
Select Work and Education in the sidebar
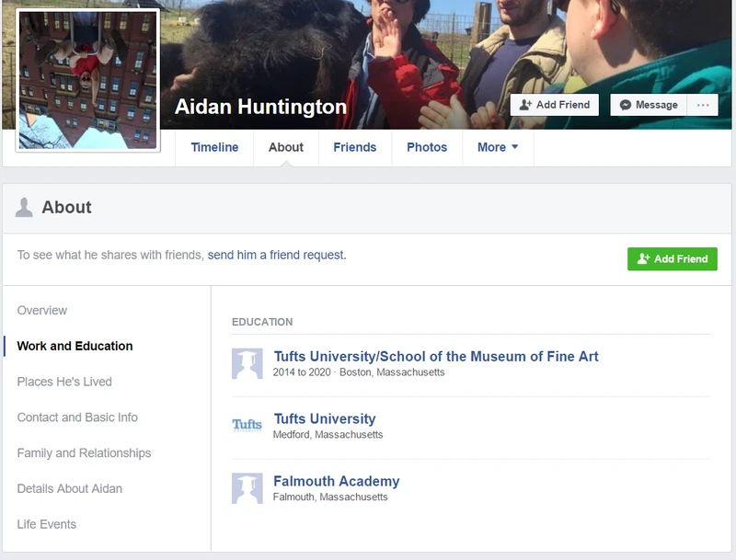[x=75, y=346]
